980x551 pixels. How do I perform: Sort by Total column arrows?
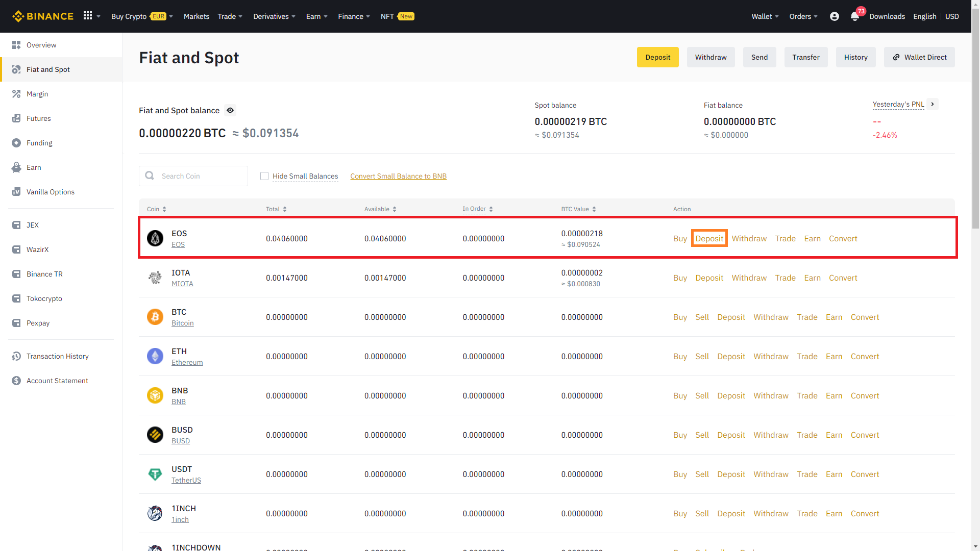285,209
